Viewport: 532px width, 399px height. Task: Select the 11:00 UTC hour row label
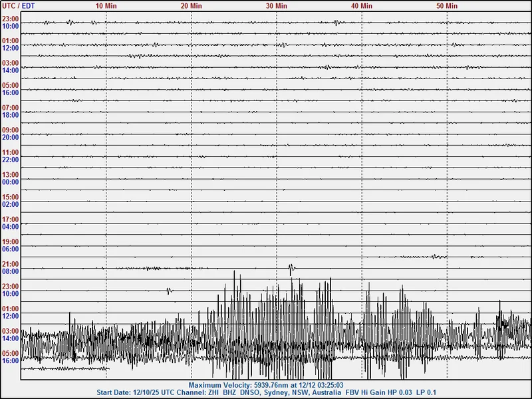10,152
